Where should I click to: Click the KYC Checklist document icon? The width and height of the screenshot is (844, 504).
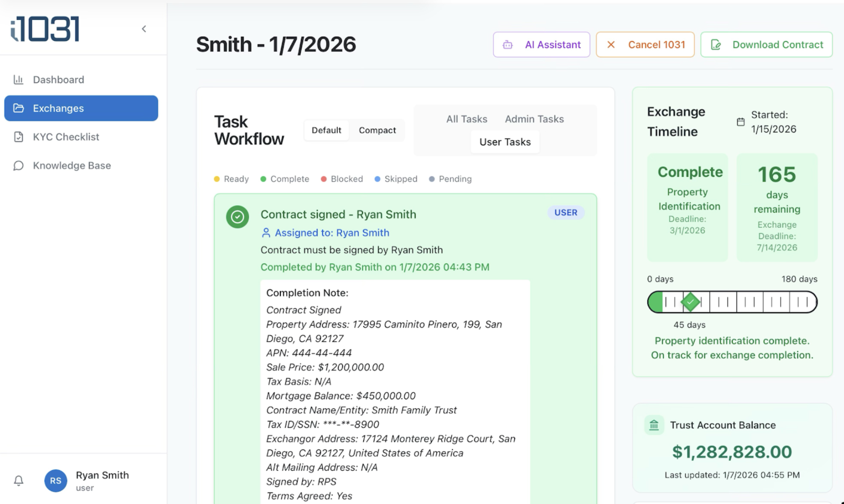click(18, 137)
